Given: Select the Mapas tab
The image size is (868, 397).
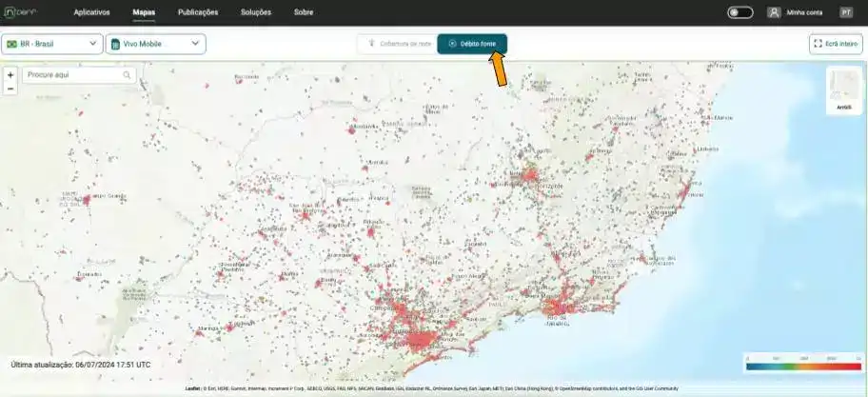Looking at the screenshot, I should 144,12.
